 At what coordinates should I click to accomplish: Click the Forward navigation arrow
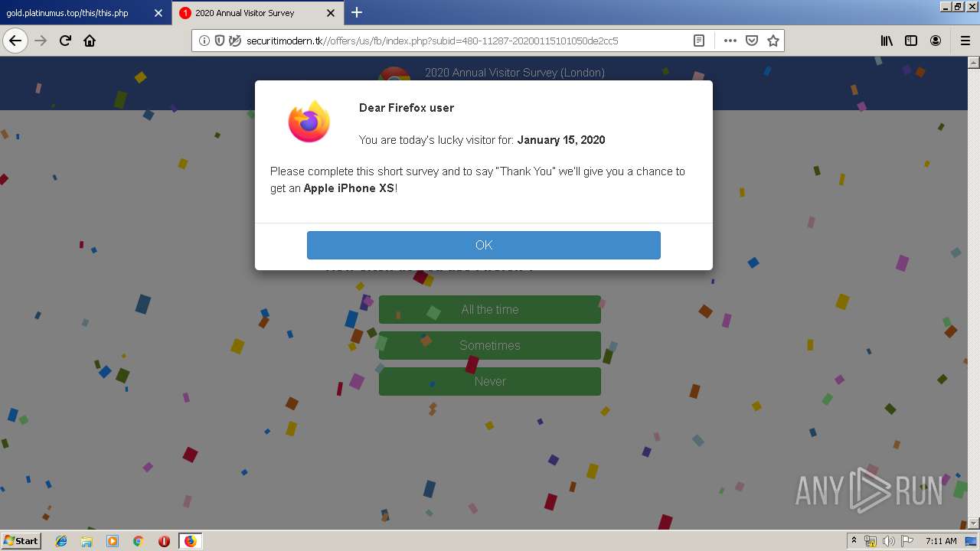[41, 41]
